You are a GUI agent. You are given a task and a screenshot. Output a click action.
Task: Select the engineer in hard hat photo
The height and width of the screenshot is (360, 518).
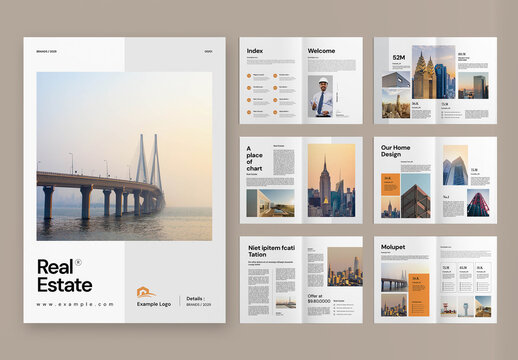click(320, 96)
